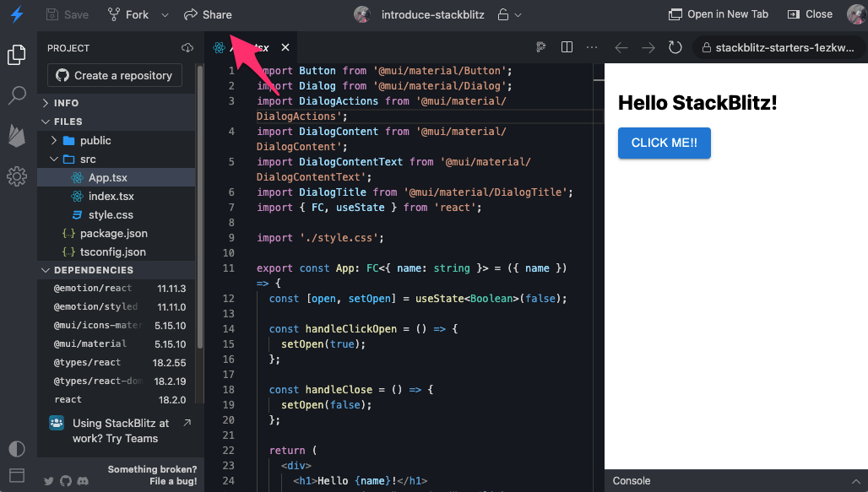The height and width of the screenshot is (492, 868).
Task: Click the CLICK ME!! button in preview
Action: [x=665, y=143]
